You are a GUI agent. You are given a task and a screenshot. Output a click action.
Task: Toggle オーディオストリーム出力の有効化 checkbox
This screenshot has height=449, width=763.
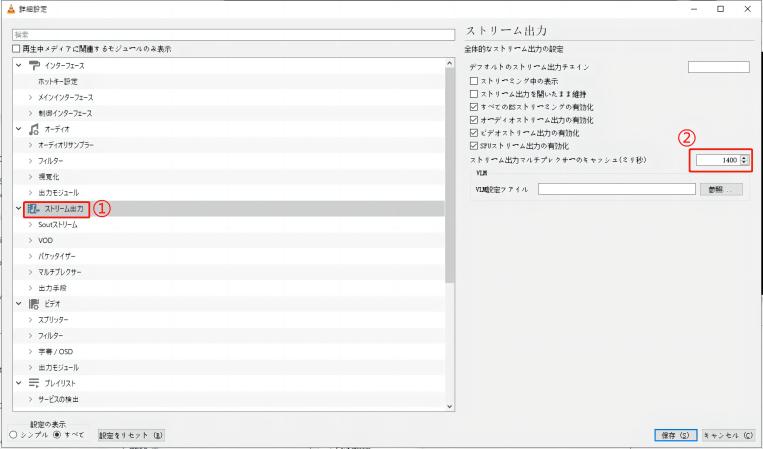pyautogui.click(x=474, y=120)
